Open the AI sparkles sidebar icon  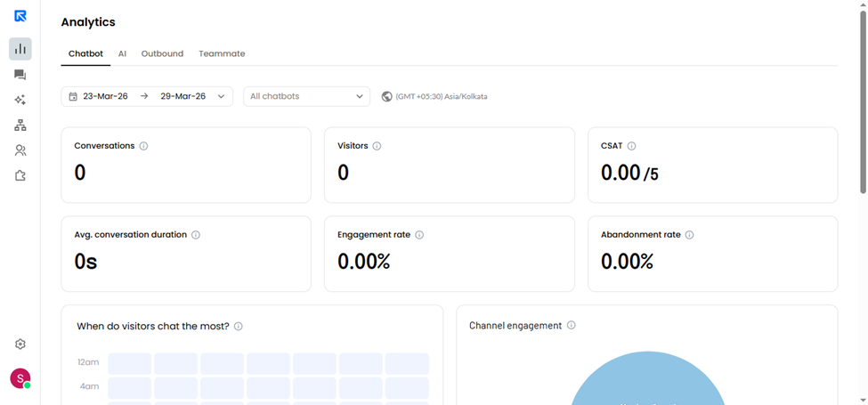click(20, 101)
